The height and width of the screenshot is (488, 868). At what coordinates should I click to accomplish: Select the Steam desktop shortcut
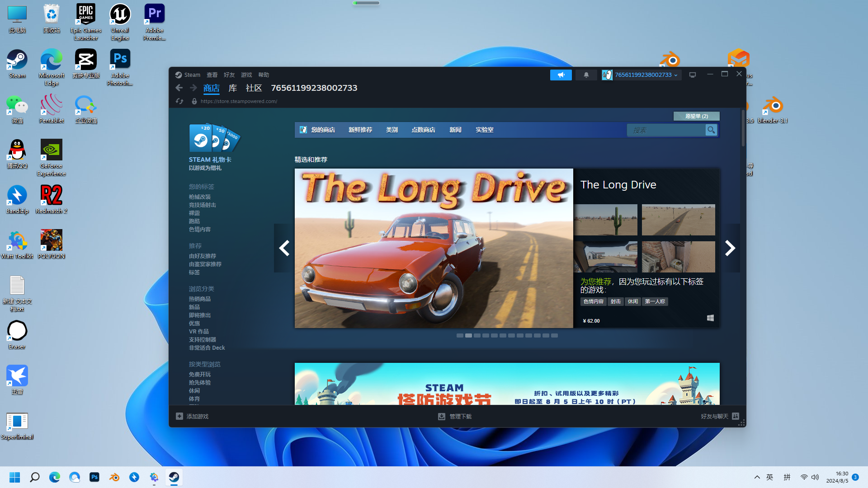point(17,64)
